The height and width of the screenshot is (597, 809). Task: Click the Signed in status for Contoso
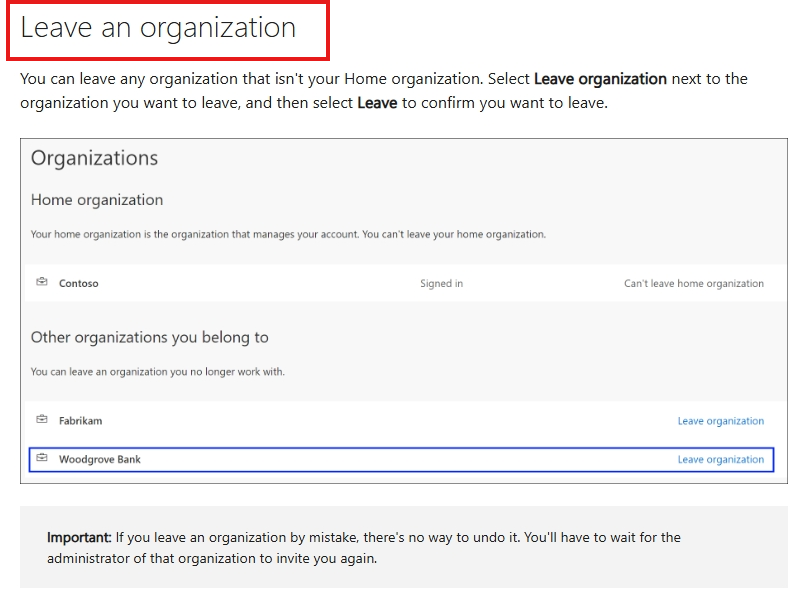(442, 283)
